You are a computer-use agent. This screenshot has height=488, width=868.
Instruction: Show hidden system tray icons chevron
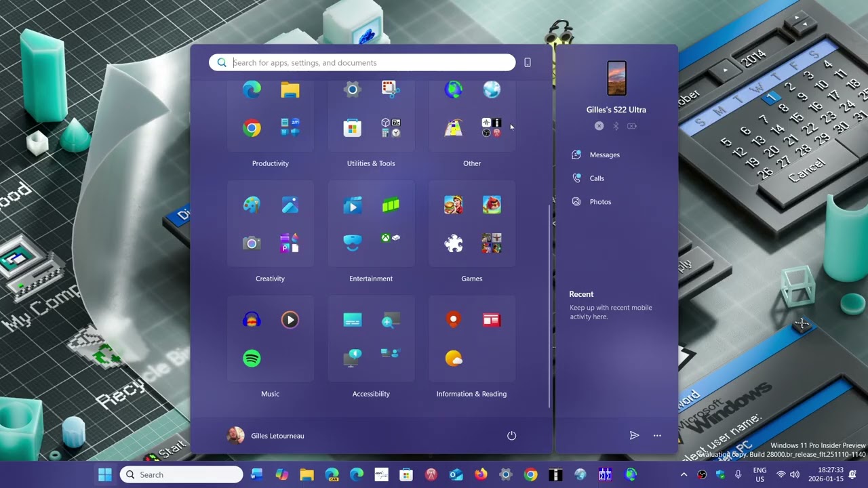(x=684, y=474)
